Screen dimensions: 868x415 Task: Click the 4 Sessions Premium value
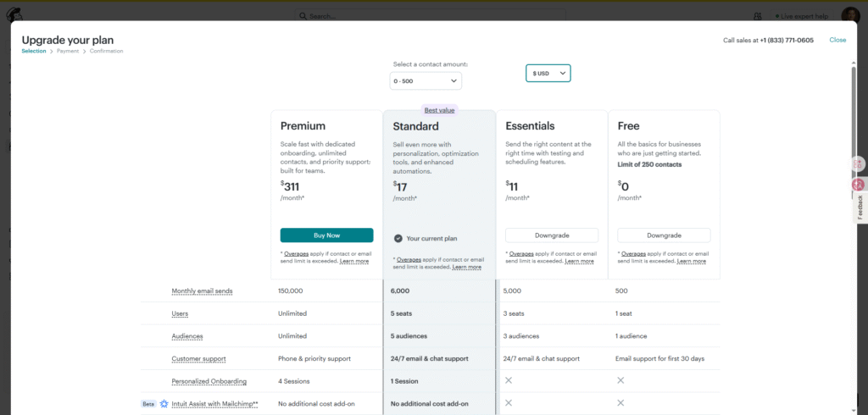[294, 381]
